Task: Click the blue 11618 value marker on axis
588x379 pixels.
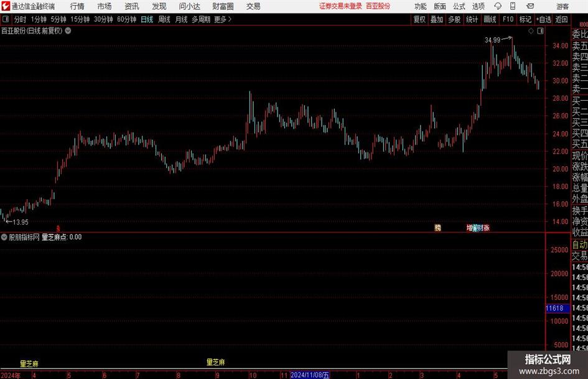Action: click(558, 309)
